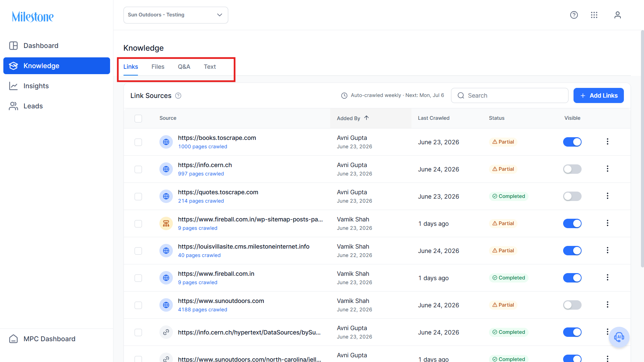Viewport: 644px width, 362px height.
Task: Switch to the Files tab
Action: (x=158, y=67)
